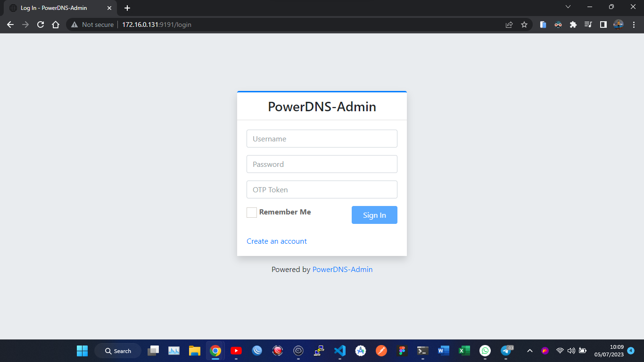Bookmark this page with the star icon
This screenshot has height=362, width=644.
coord(524,25)
